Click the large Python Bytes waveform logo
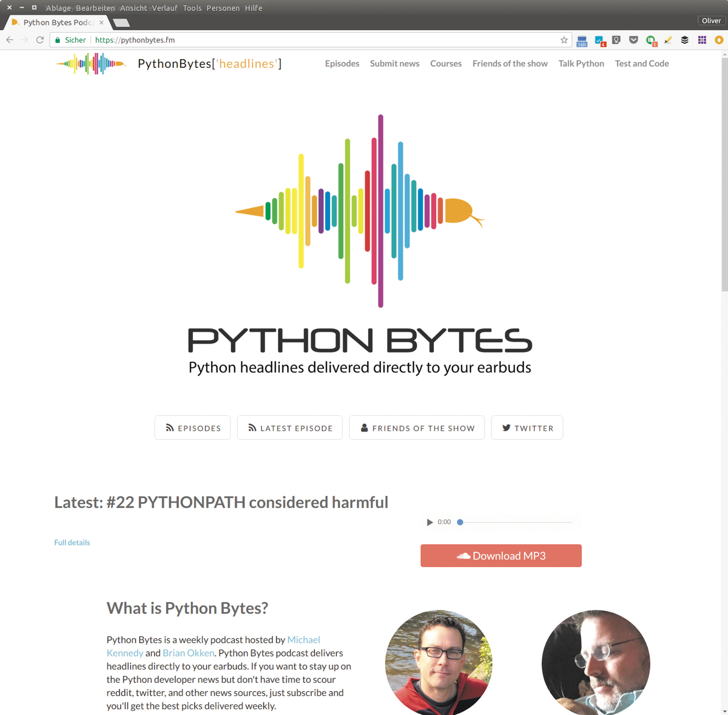The image size is (728, 715). [x=360, y=211]
